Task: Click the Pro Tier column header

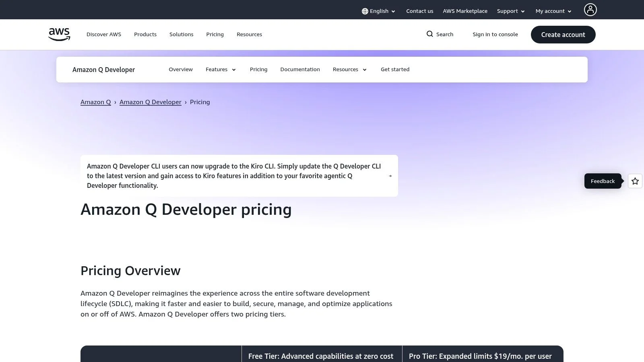Action: [483, 354]
